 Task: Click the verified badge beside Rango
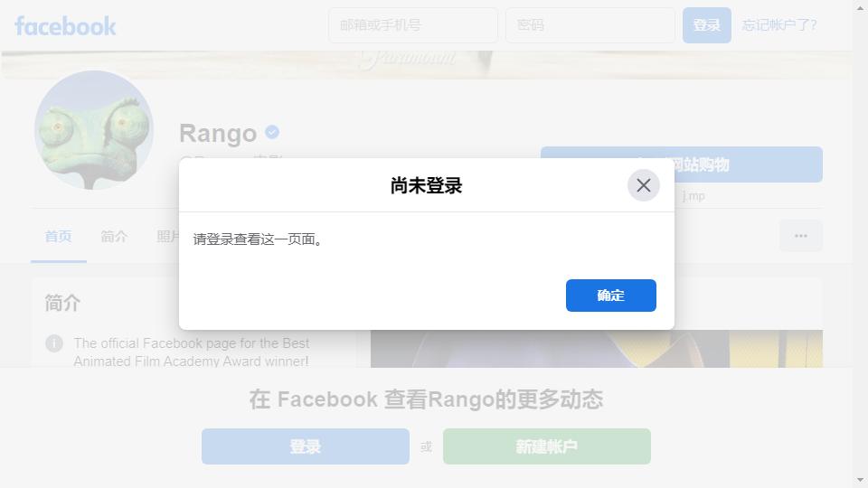click(272, 132)
